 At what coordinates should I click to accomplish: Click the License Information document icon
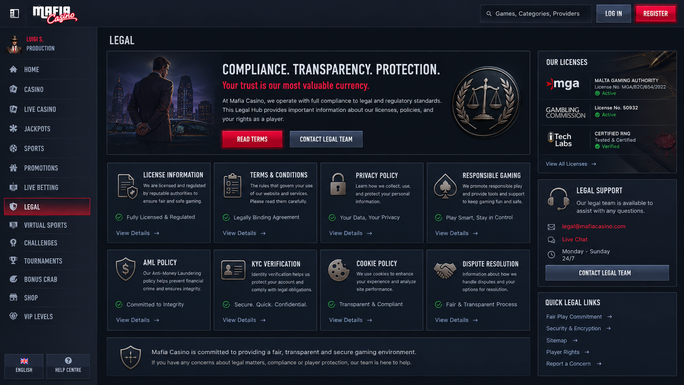127,186
